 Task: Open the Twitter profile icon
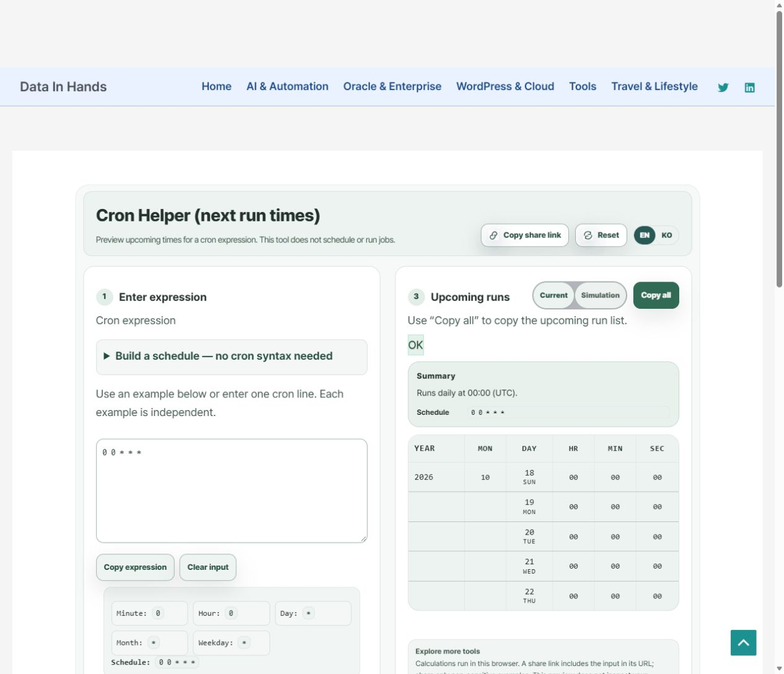point(723,87)
